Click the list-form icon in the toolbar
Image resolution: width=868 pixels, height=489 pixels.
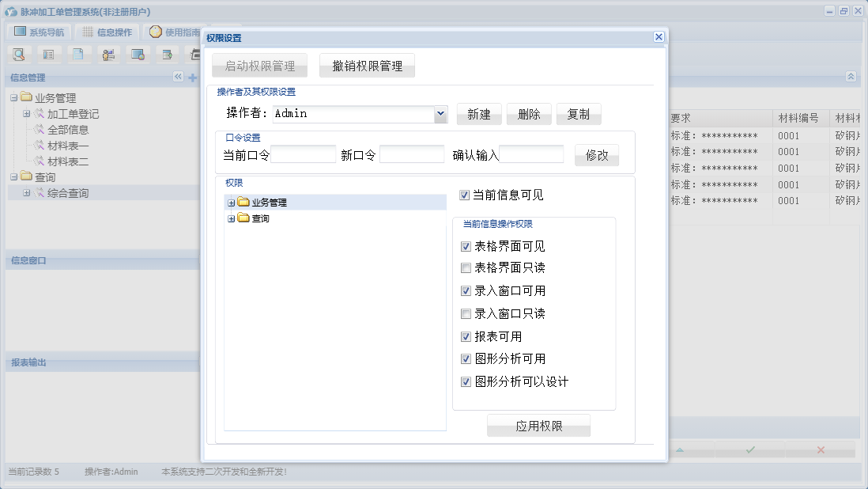pyautogui.click(x=49, y=55)
